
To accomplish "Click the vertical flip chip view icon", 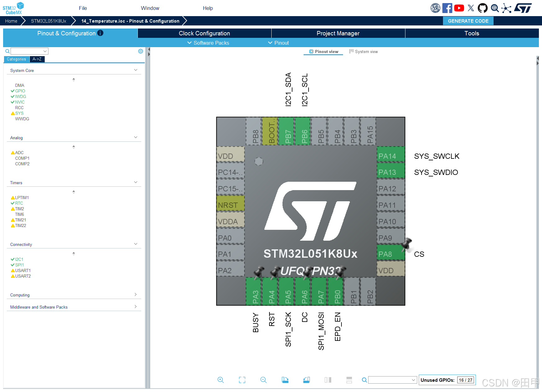I will (x=328, y=380).
